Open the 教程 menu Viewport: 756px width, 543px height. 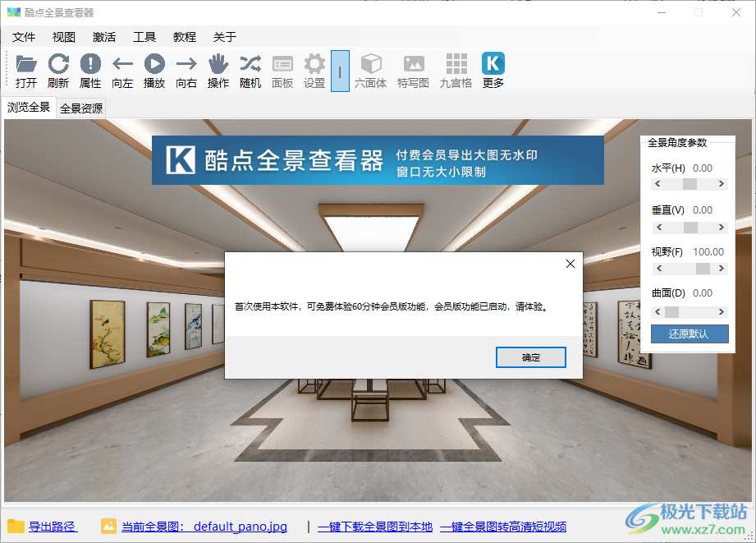(x=185, y=37)
